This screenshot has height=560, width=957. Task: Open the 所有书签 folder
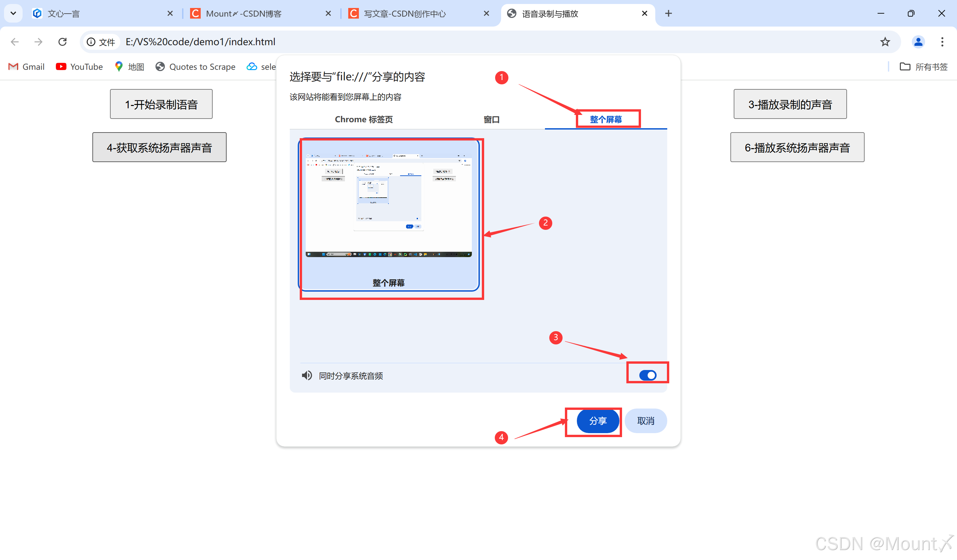(x=923, y=67)
